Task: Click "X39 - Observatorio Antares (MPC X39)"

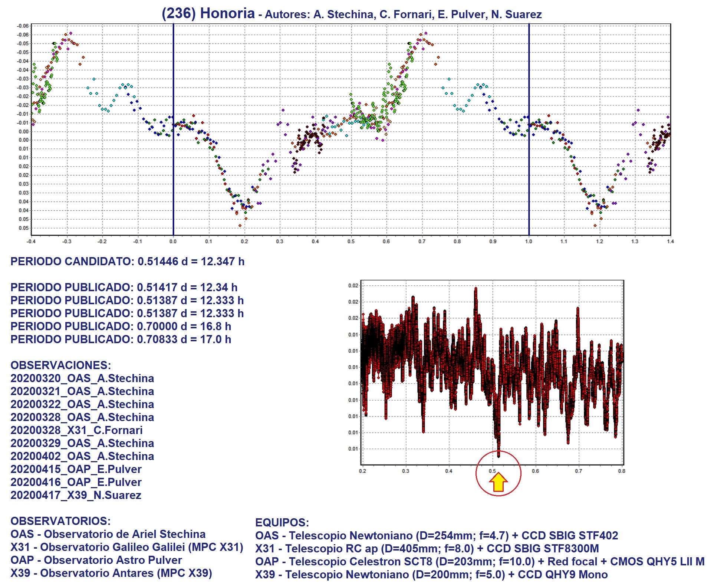Action: tap(111, 573)
